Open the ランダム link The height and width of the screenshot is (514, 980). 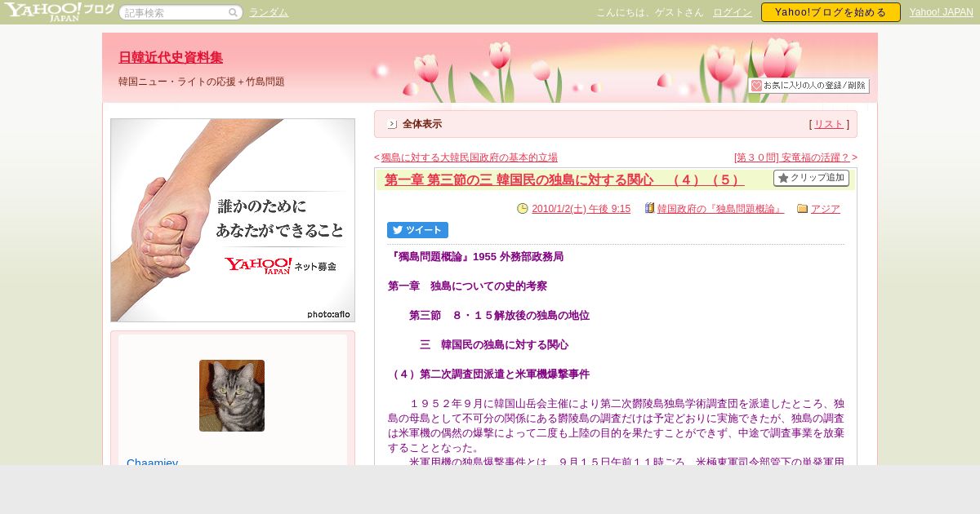[x=269, y=12]
